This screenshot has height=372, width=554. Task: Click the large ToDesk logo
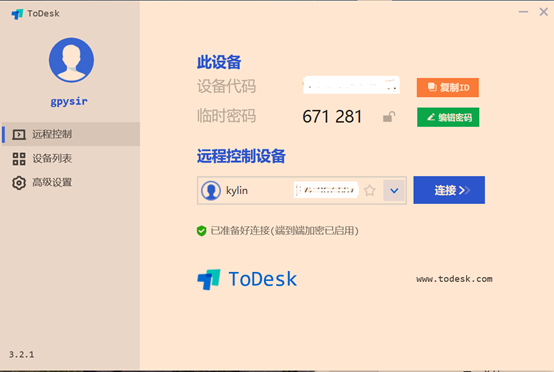[x=247, y=279]
